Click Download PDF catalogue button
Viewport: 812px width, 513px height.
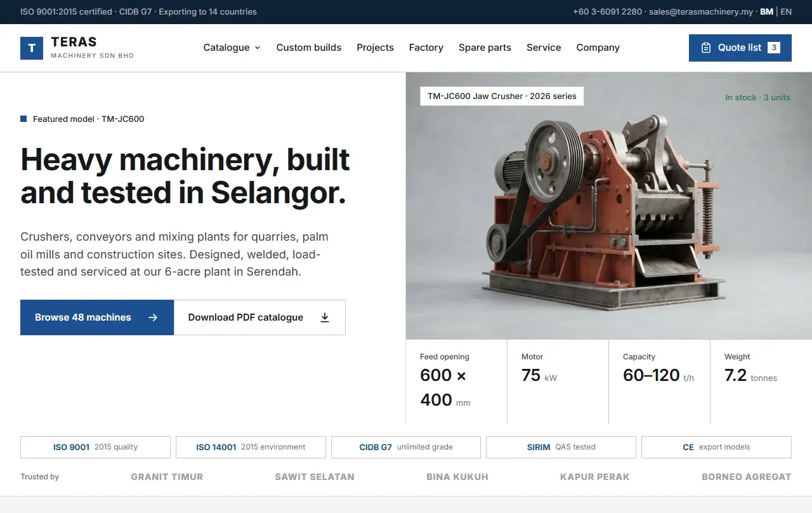(x=259, y=317)
